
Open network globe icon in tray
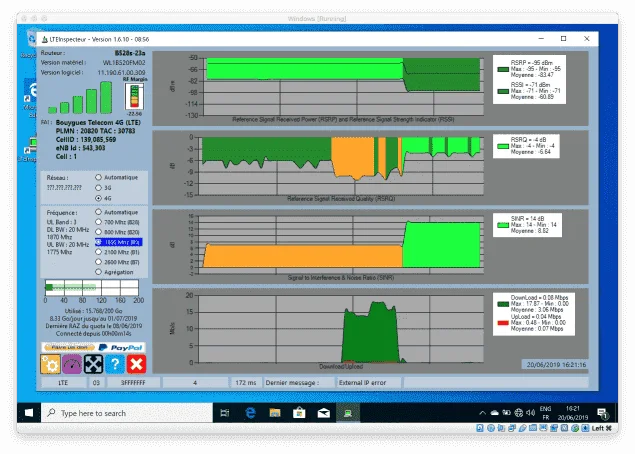(519, 413)
